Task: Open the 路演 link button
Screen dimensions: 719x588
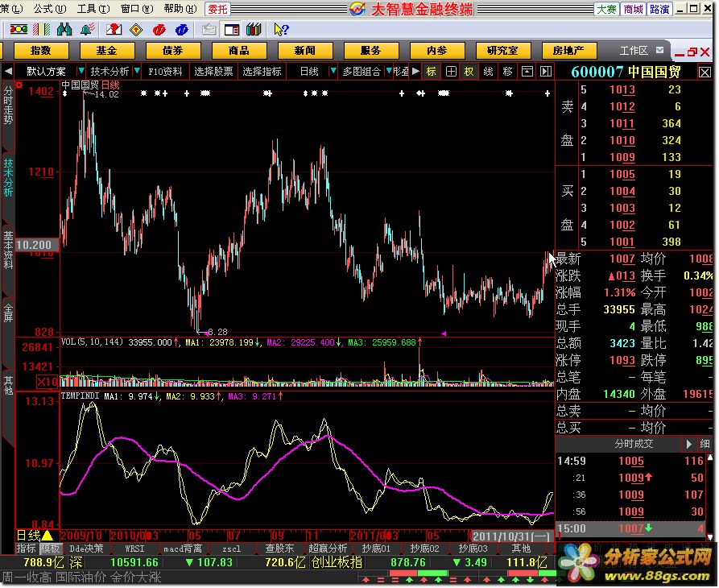Action: click(x=659, y=9)
